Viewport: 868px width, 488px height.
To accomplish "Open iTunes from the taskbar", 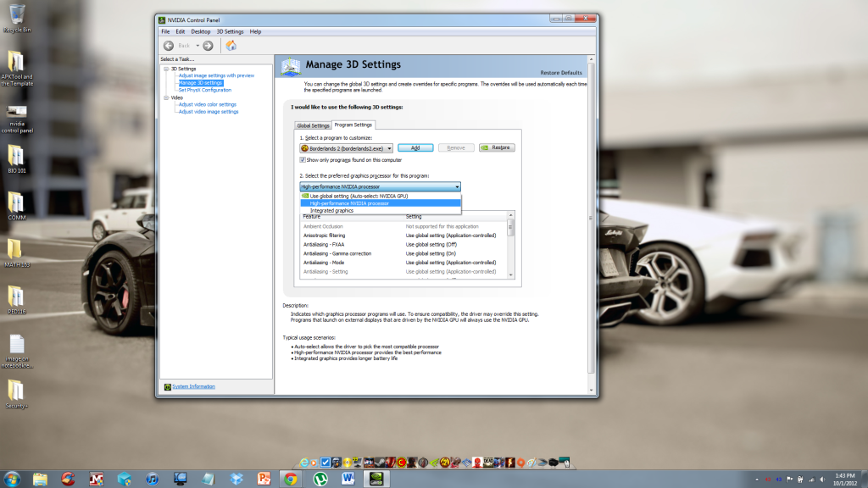I will pyautogui.click(x=153, y=480).
